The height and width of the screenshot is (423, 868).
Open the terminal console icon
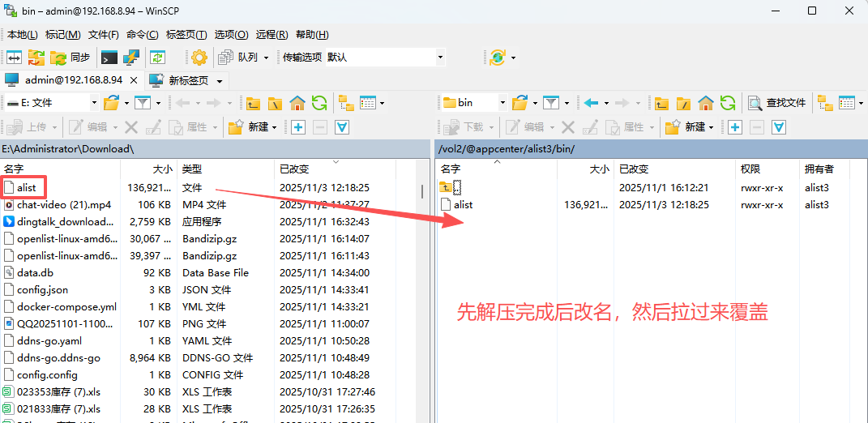point(109,57)
